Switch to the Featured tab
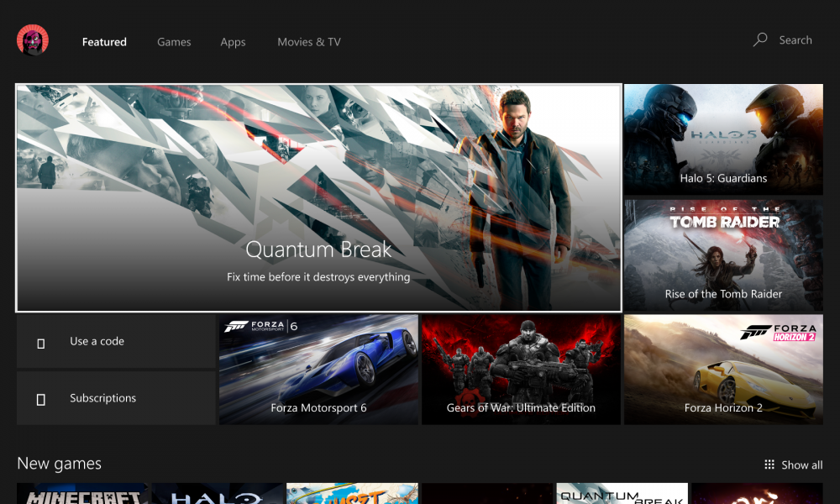 104,42
